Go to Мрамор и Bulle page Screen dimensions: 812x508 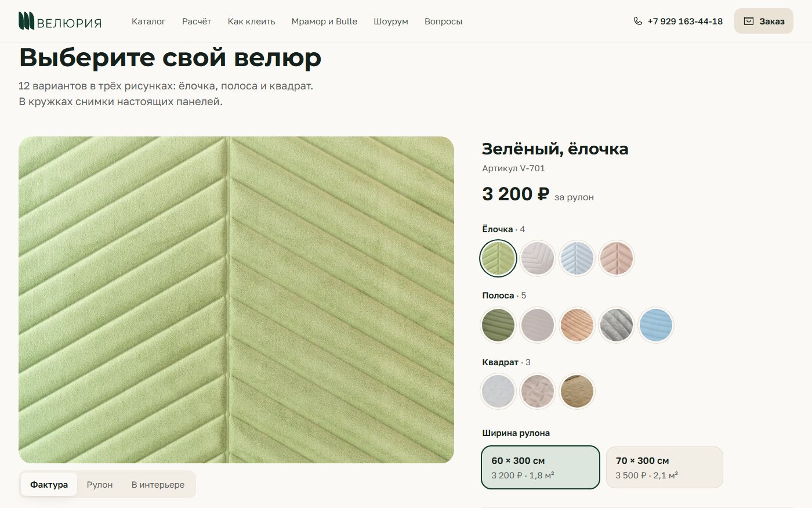(324, 21)
